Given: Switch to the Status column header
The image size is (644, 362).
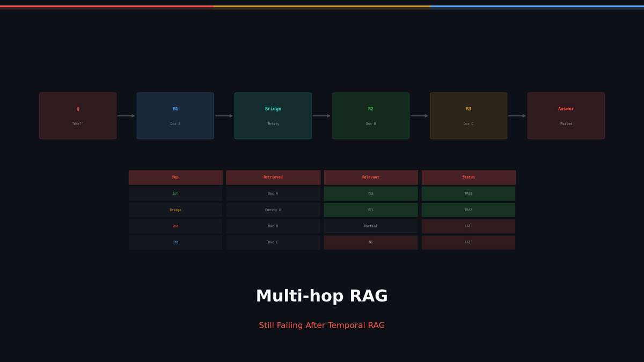Looking at the screenshot, I should pos(468,177).
